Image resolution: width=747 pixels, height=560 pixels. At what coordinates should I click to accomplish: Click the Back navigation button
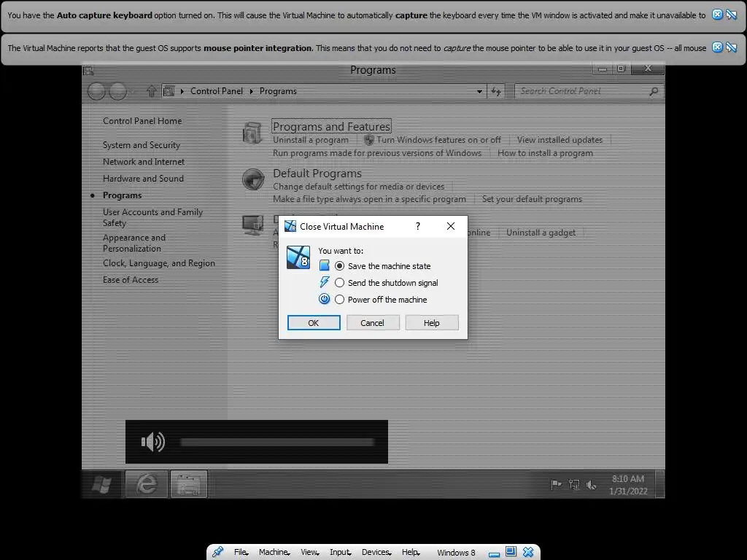click(x=97, y=91)
